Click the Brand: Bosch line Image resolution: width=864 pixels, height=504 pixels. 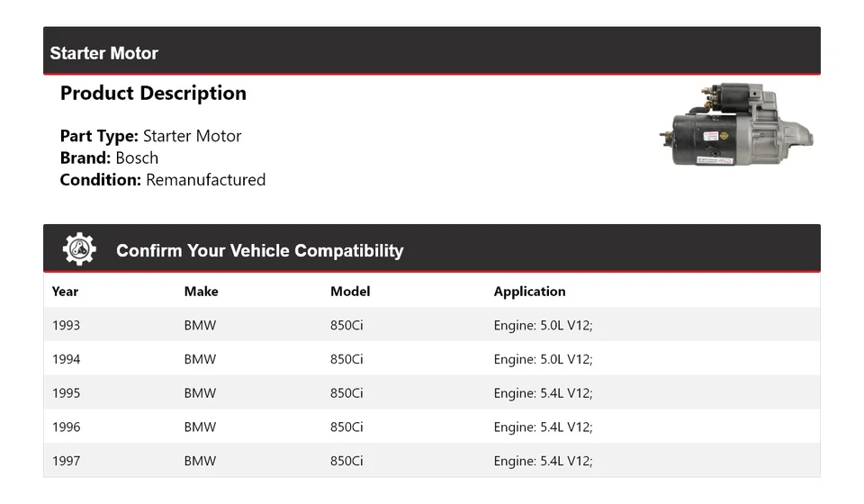pos(109,157)
